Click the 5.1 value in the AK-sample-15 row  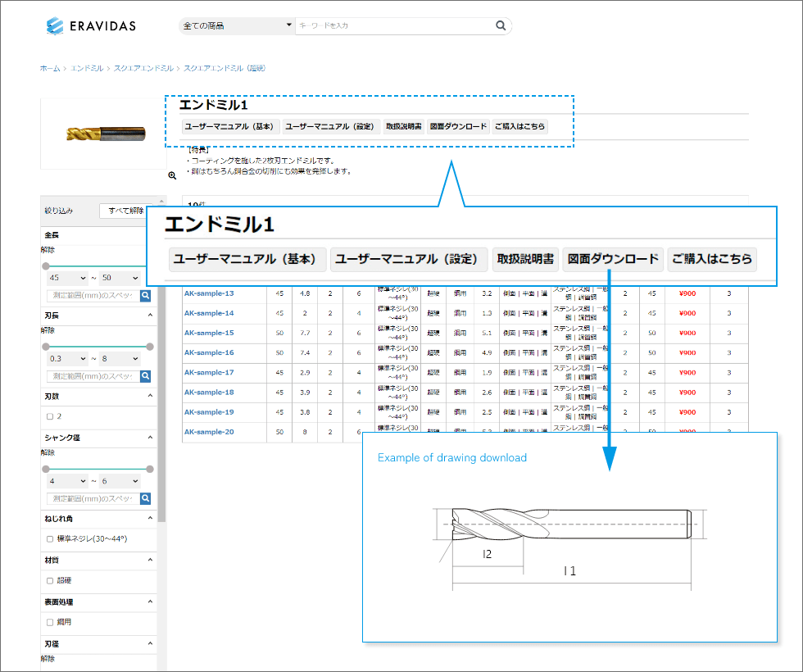pos(487,333)
